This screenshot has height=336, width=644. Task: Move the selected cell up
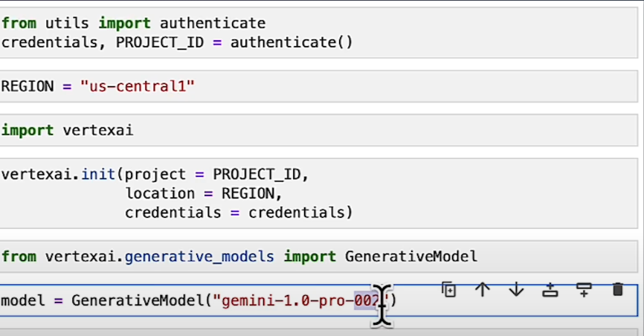click(483, 289)
